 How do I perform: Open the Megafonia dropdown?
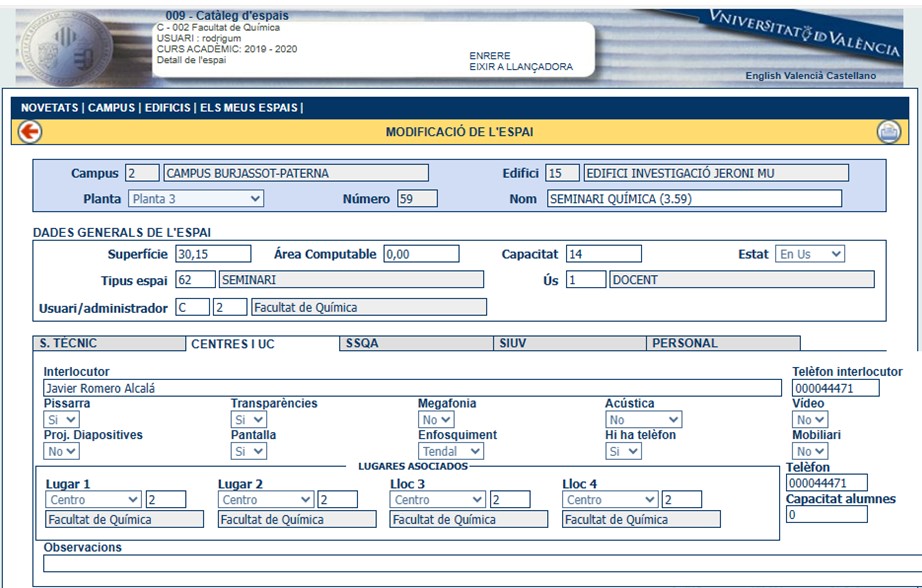[x=436, y=419]
